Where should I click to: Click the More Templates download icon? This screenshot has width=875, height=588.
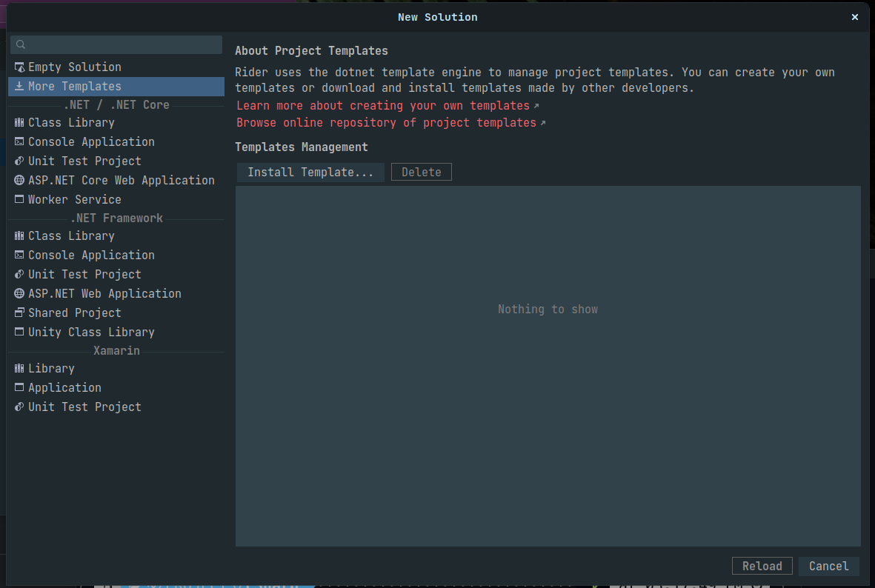coord(19,86)
